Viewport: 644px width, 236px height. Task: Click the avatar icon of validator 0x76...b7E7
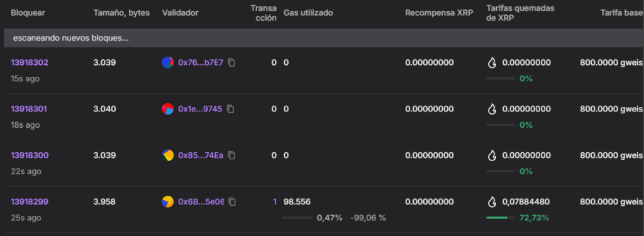(x=167, y=62)
